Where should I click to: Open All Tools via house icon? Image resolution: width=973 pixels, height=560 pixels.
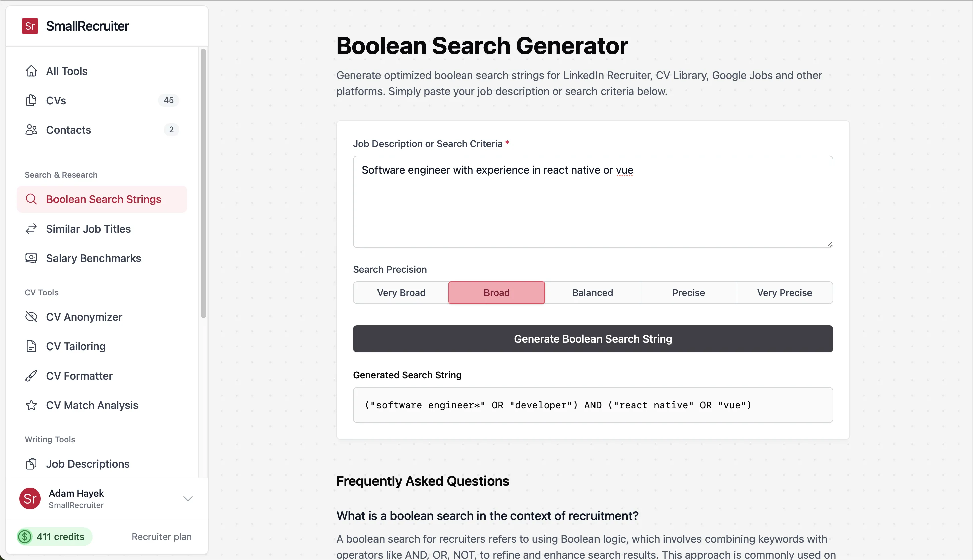(x=31, y=71)
